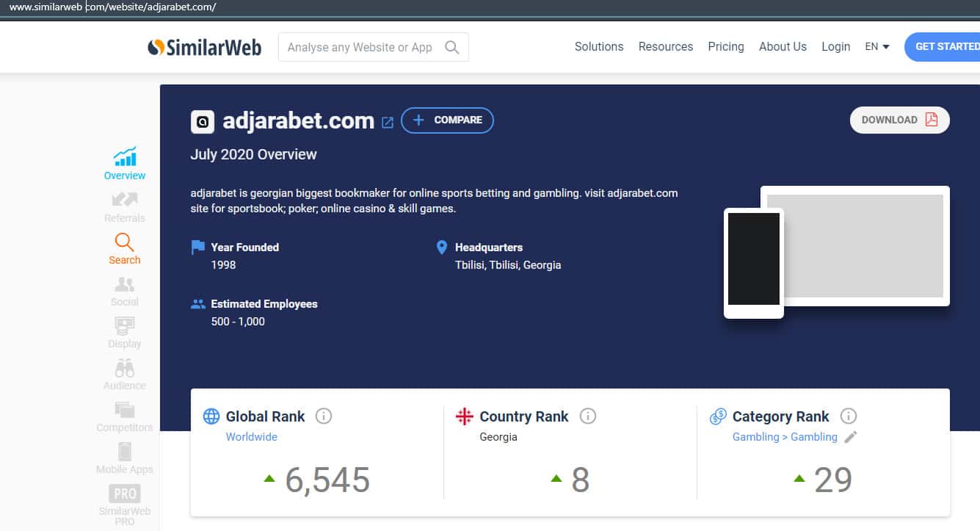
Task: Click the Compare button
Action: tap(447, 120)
